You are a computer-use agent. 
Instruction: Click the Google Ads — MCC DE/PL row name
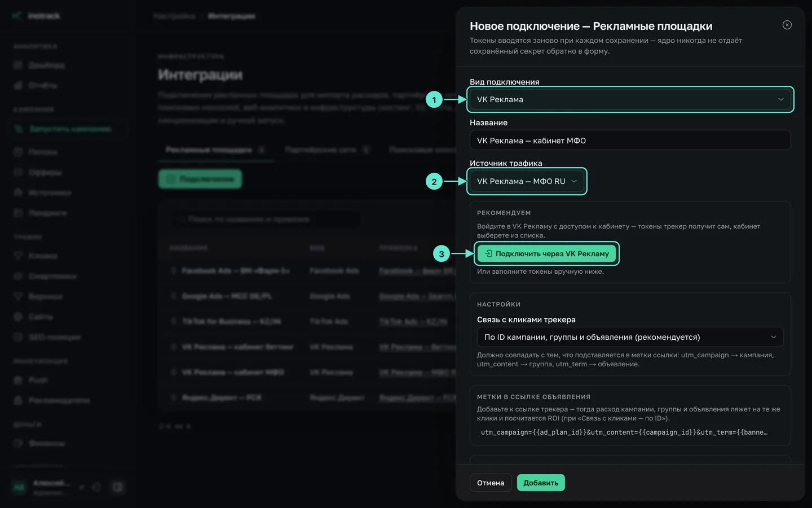coord(227,296)
